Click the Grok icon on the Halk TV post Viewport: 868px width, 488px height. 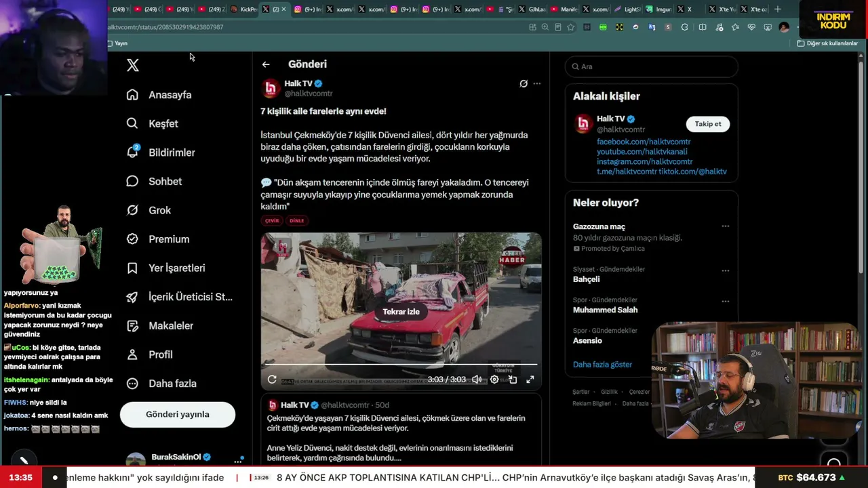(x=524, y=83)
